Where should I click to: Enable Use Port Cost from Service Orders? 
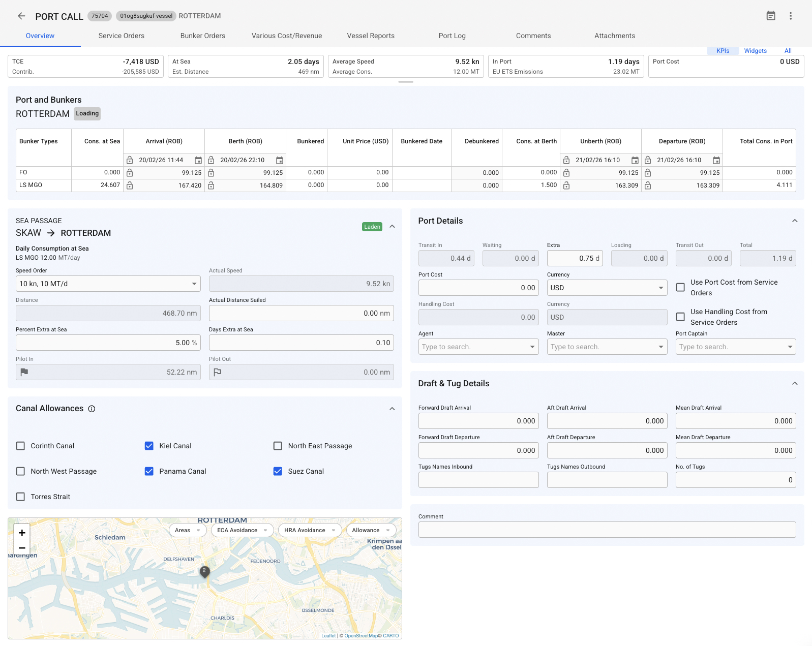[680, 287]
